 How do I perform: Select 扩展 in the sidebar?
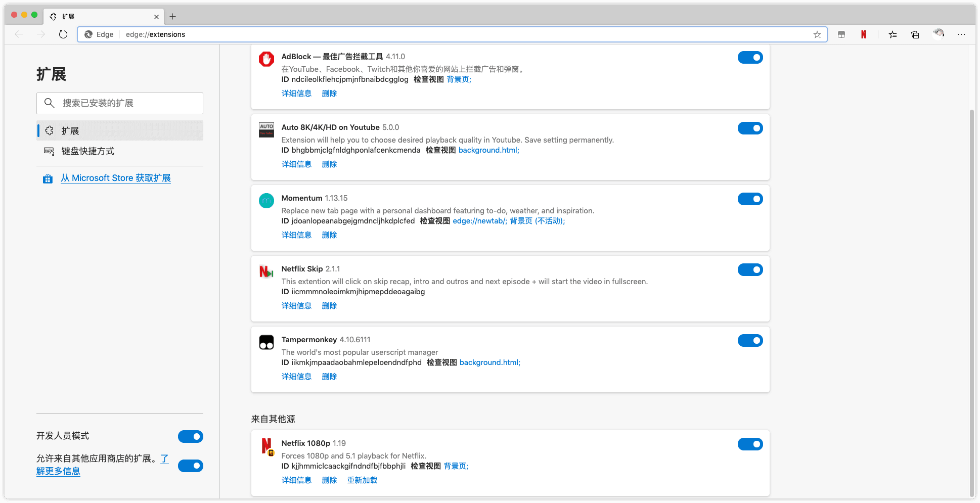(120, 130)
